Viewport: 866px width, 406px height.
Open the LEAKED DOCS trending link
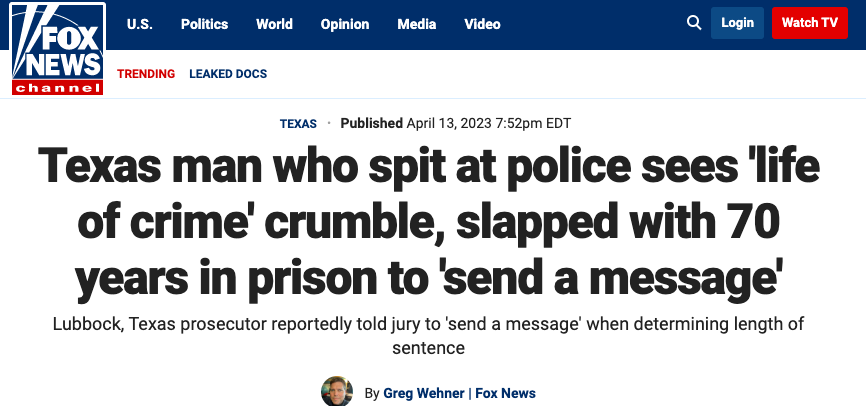coord(228,73)
